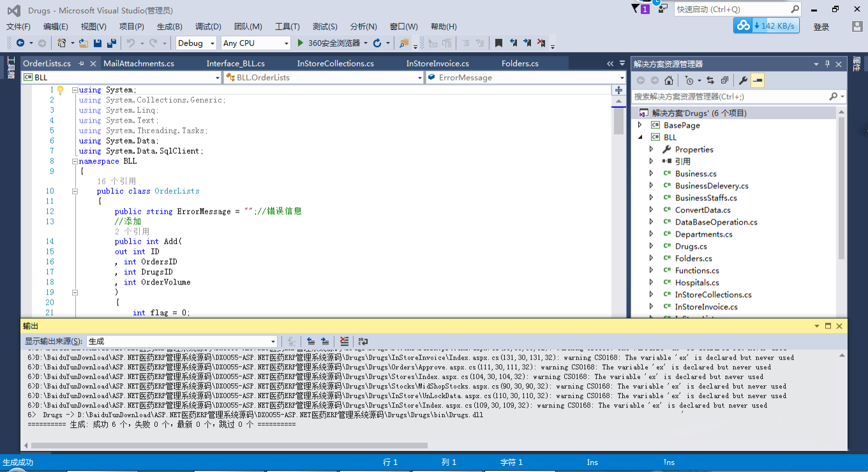Open the BLL.OrderLists class dropdown
Screen dimensions: 868x472
tap(324, 77)
